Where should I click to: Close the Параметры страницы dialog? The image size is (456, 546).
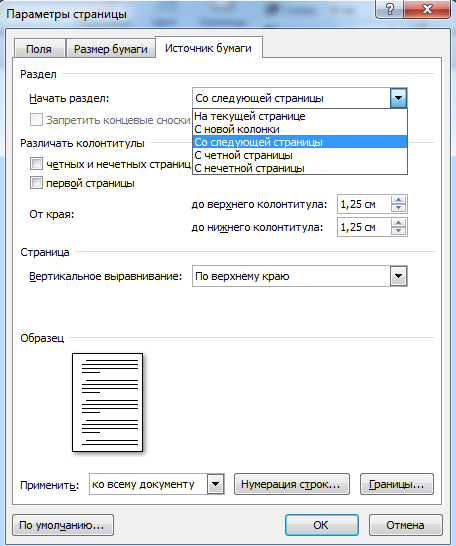click(427, 9)
